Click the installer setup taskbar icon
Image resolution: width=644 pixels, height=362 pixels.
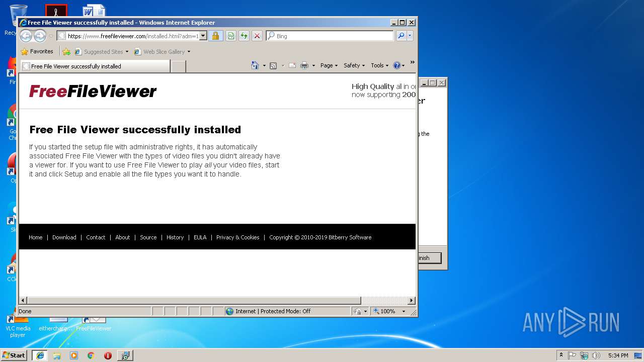125,355
